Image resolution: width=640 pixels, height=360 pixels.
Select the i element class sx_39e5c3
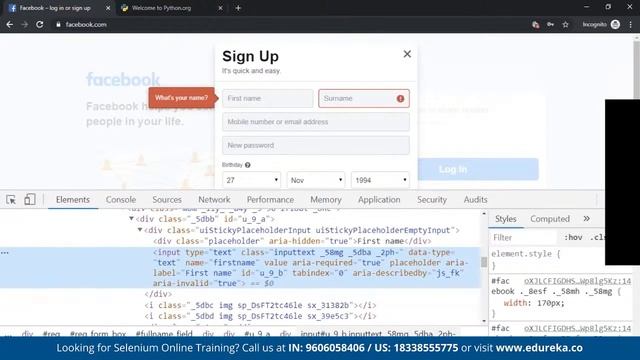click(x=260, y=316)
